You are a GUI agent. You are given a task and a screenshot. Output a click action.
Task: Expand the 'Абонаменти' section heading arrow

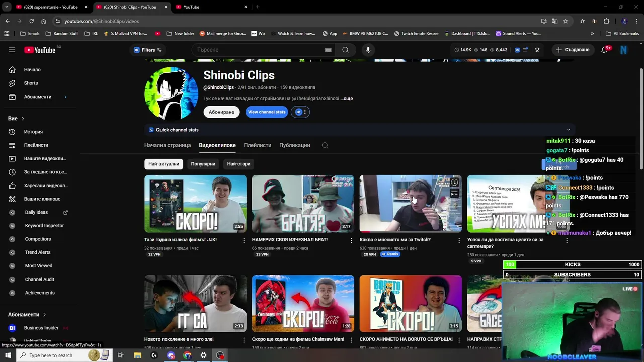44,315
